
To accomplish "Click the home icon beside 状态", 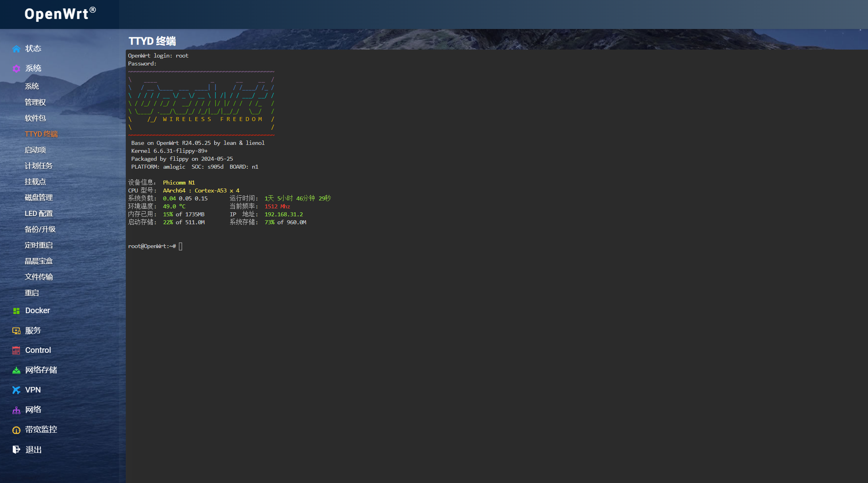I will click(16, 49).
